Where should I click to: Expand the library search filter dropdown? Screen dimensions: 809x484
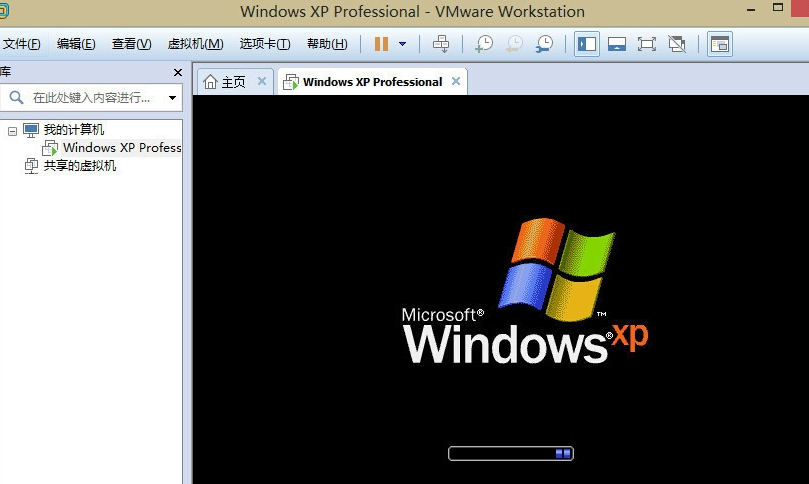pos(172,98)
